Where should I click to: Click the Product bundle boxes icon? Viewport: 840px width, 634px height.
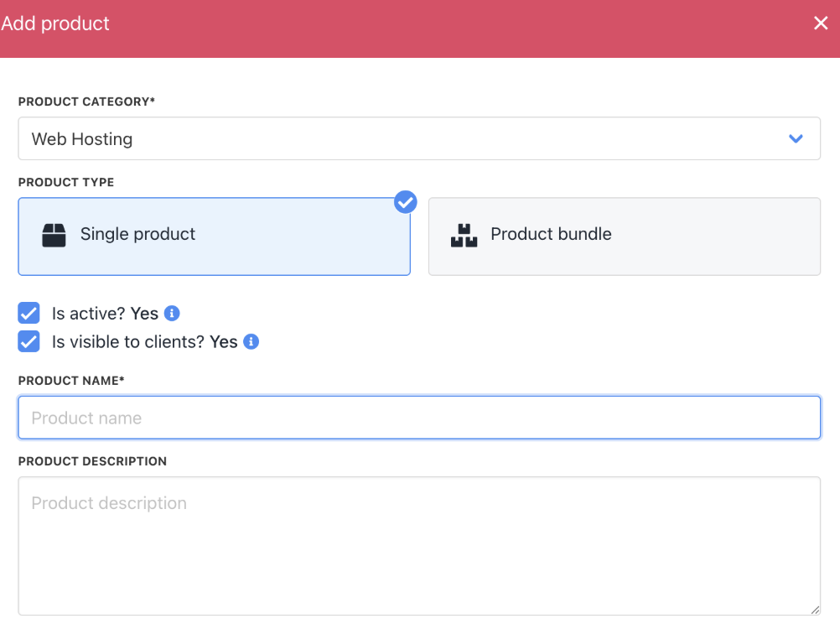point(464,235)
